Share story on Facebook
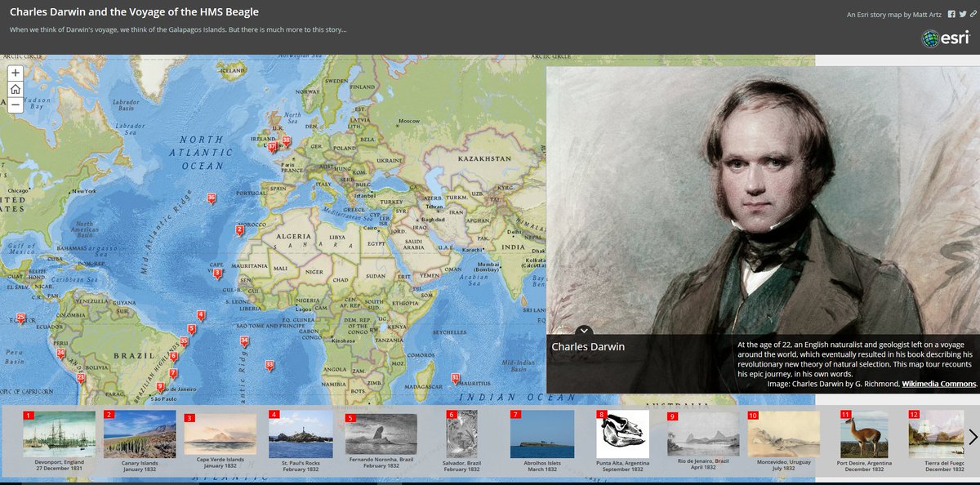 [951, 14]
